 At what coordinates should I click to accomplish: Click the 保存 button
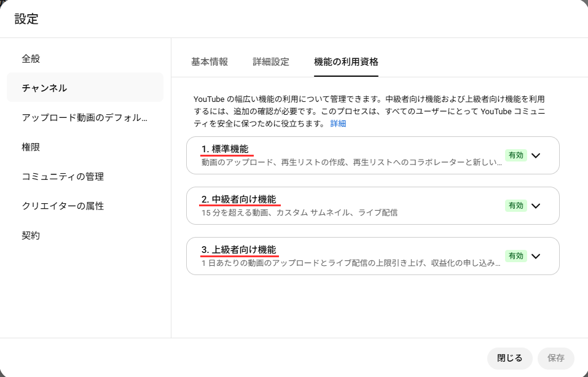(x=556, y=358)
